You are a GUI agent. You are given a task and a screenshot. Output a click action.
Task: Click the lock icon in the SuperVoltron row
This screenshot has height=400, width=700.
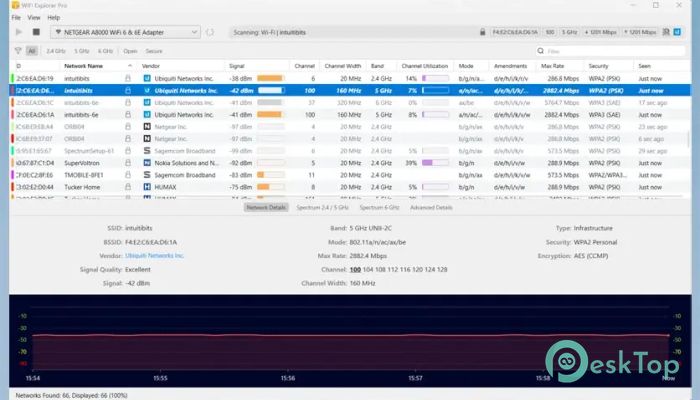click(128, 163)
